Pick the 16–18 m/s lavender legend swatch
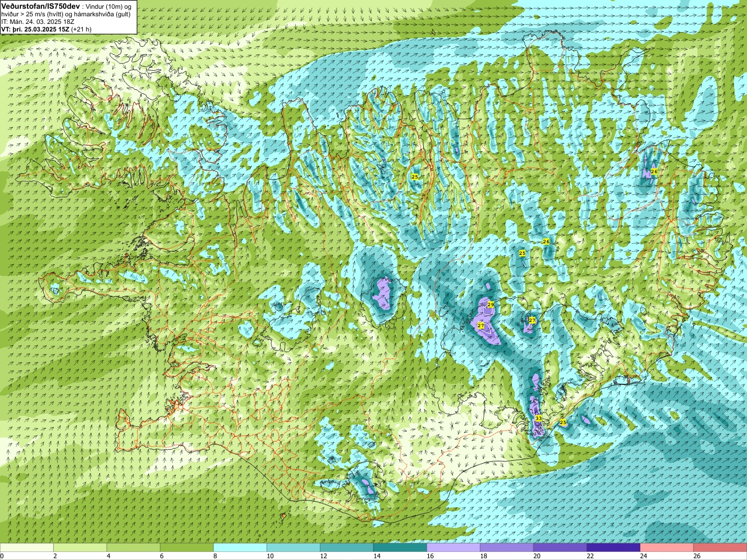 [453, 548]
